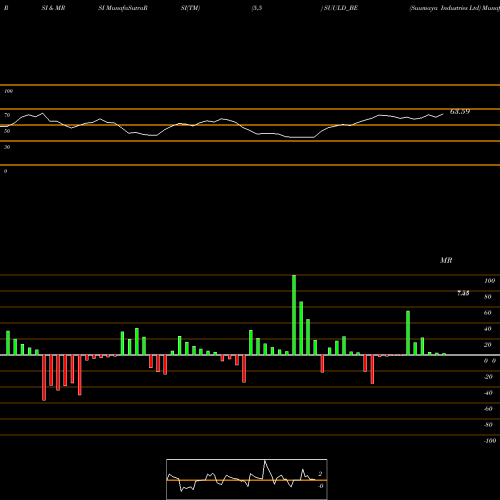Screen dimensions: 500x500
Task: Click the "-0" label in mini chart
Action: [320, 486]
